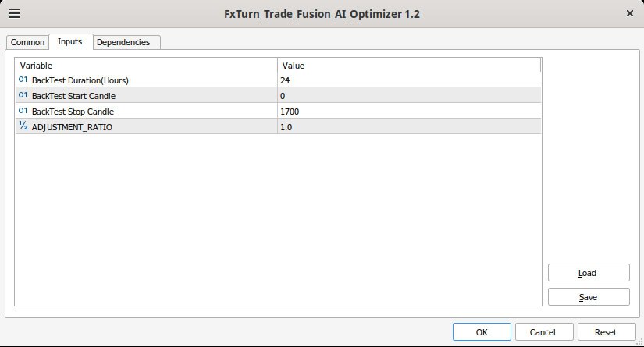Confirm settings with OK button
Screen dimensions: 644x347
[482, 331]
